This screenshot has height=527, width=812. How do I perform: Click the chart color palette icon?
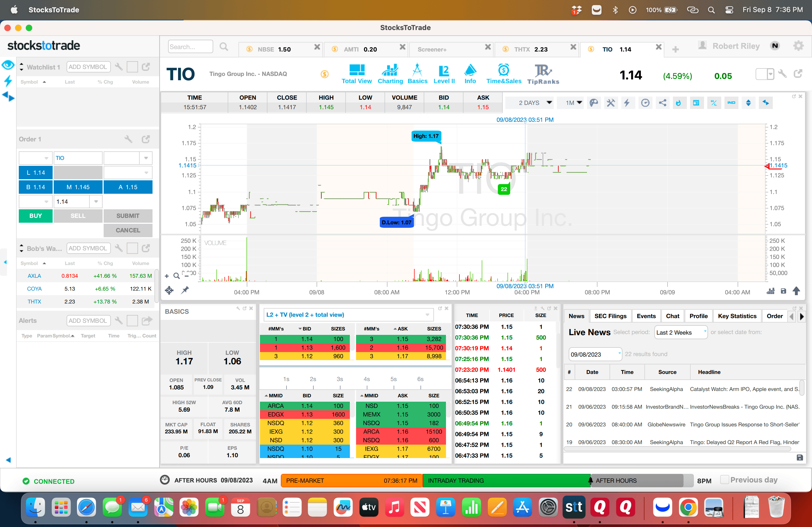point(594,103)
